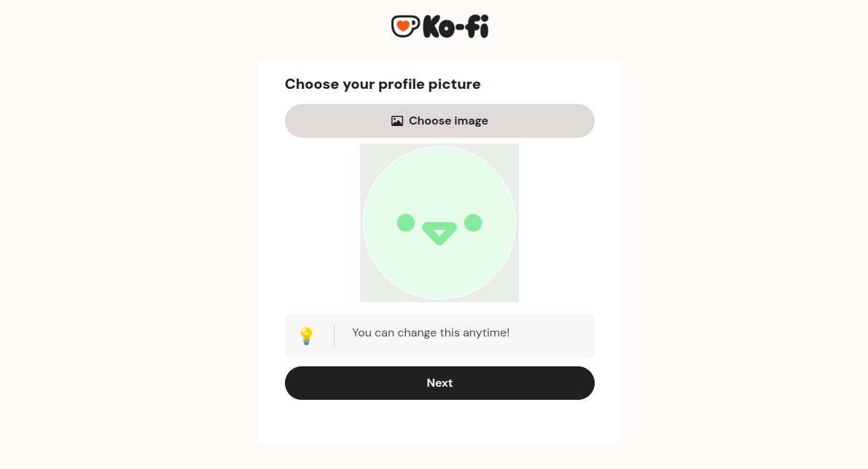
Task: Click the gray bottom-right corner of the preview square
Action: tap(512, 296)
